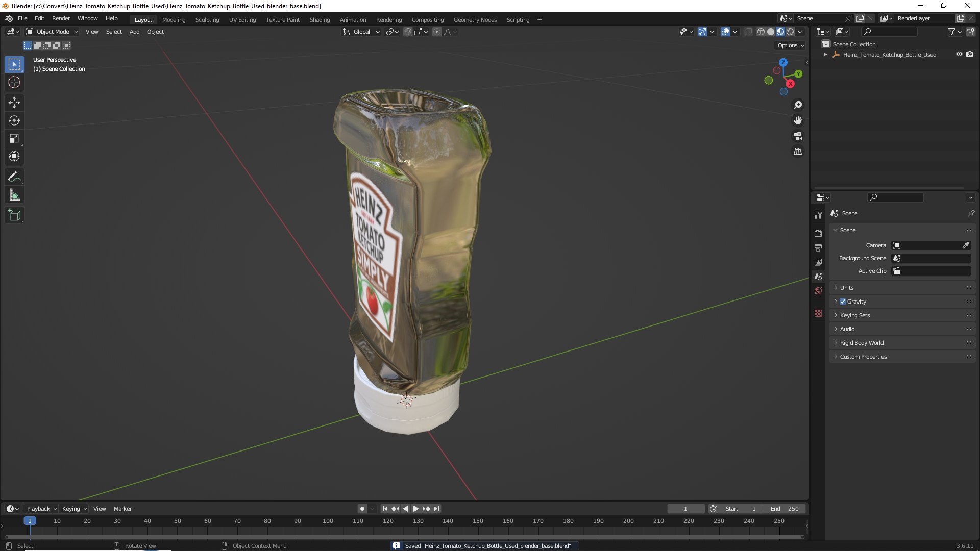Switch perspective/orthographic grid icon

798,152
